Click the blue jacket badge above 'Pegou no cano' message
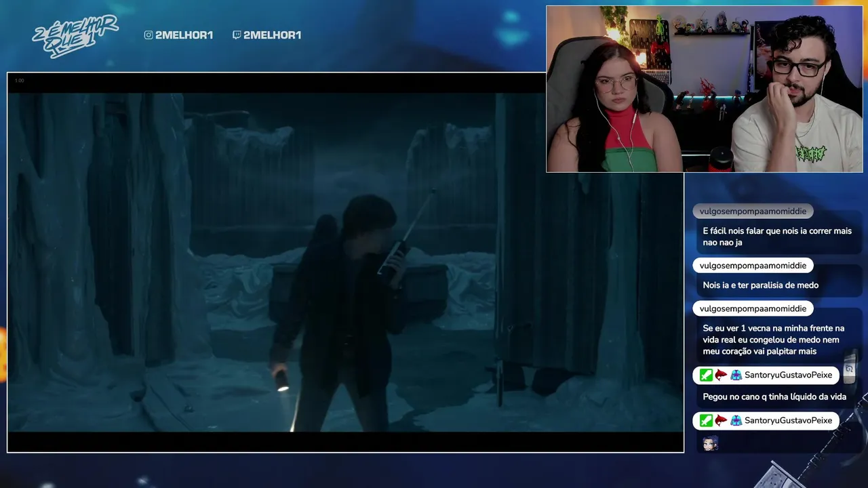 [x=736, y=375]
